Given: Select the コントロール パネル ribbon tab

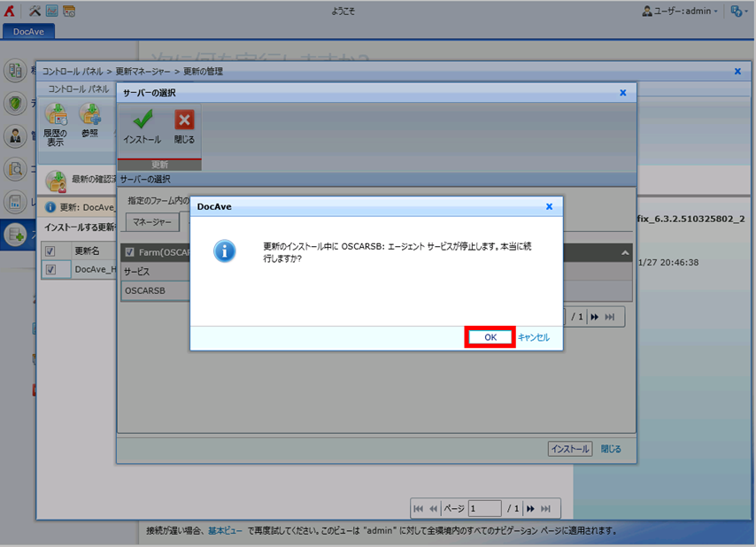Looking at the screenshot, I should click(79, 89).
